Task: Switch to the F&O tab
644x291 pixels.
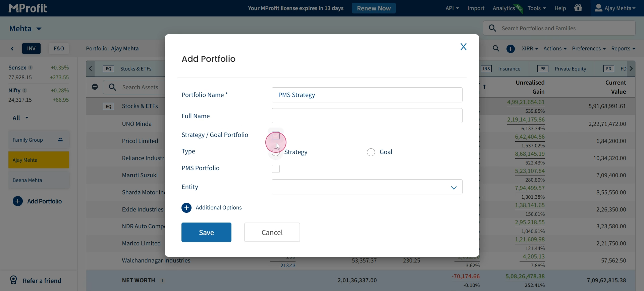Action: pos(59,48)
